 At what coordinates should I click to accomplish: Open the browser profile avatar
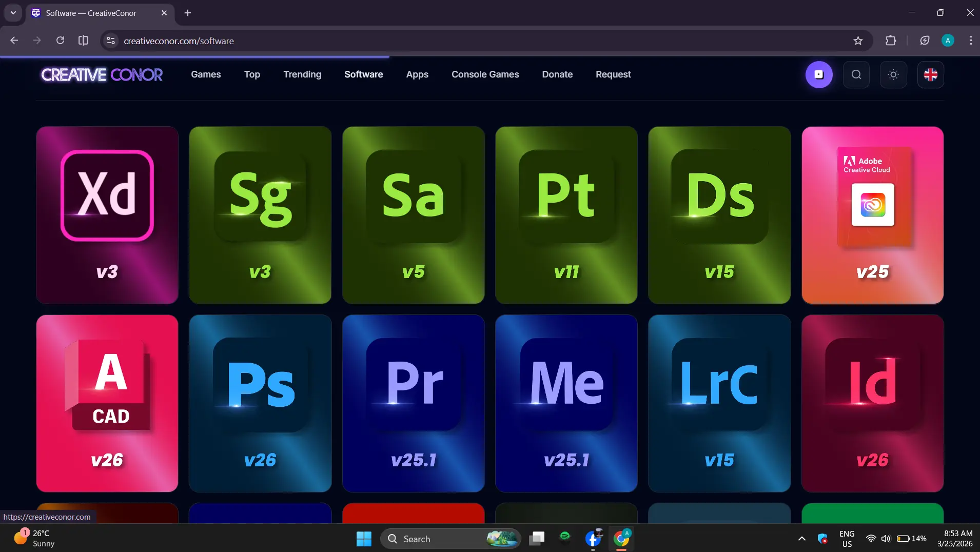click(x=948, y=41)
